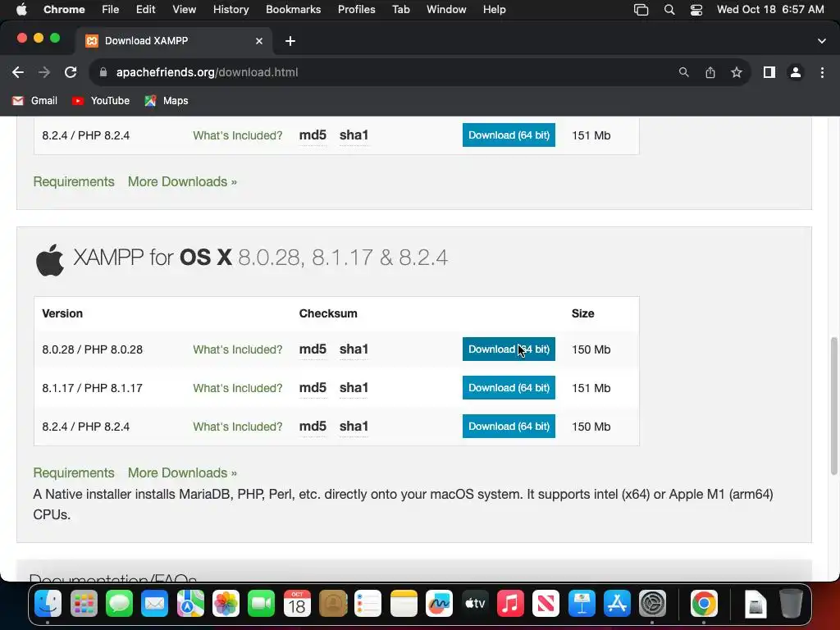840x630 pixels.
Task: Open What's Included for OS X 8.2.4 150 Mb
Action: tap(237, 427)
